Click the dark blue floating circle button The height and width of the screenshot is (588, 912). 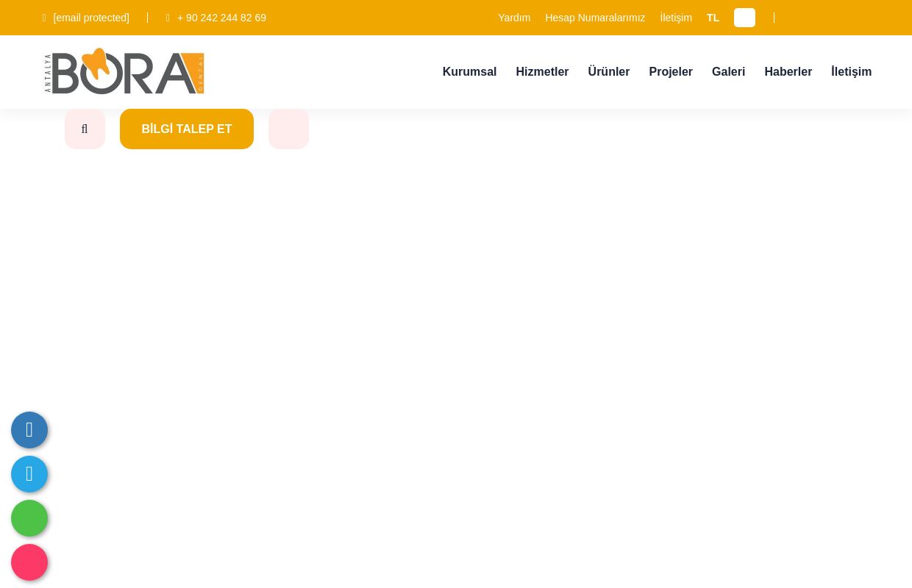click(29, 430)
